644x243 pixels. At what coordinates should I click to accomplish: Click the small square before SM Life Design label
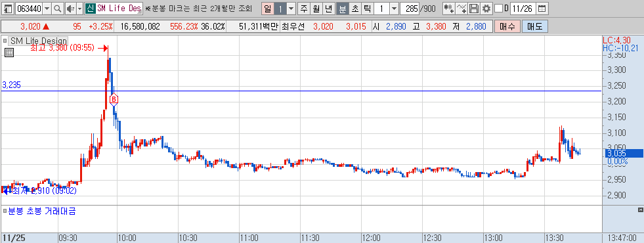(5, 41)
